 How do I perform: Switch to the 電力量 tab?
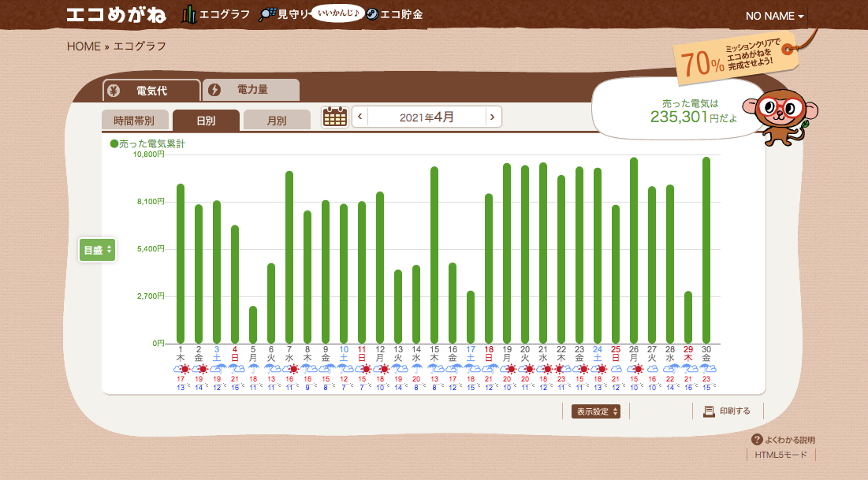pos(251,90)
